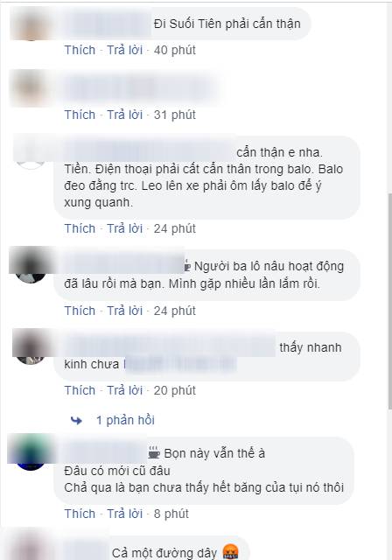
Task: Click the coffee cup badge before 'Bọn này vẫn thế à'
Action: 154,453
